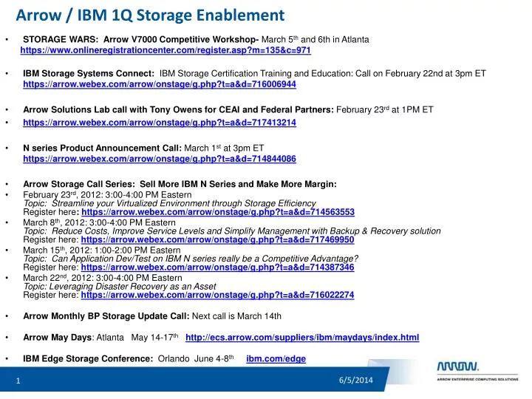Image resolution: width=532 pixels, height=399 pixels.
Task: Register for March 22nd Disaster Recovery call
Action: click(217, 295)
